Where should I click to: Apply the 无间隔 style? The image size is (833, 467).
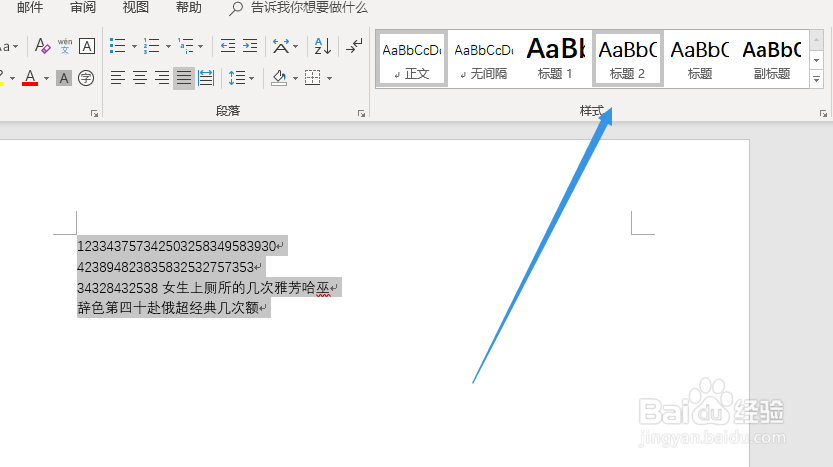coord(483,58)
